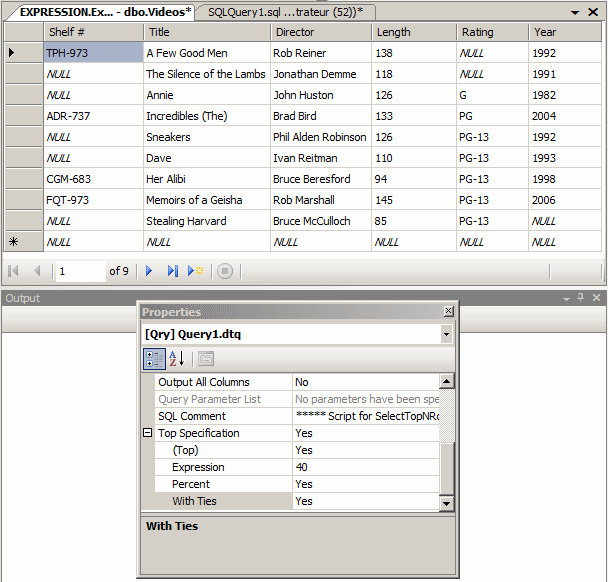Click the Expression value 40
This screenshot has height=582, width=608.
click(366, 467)
